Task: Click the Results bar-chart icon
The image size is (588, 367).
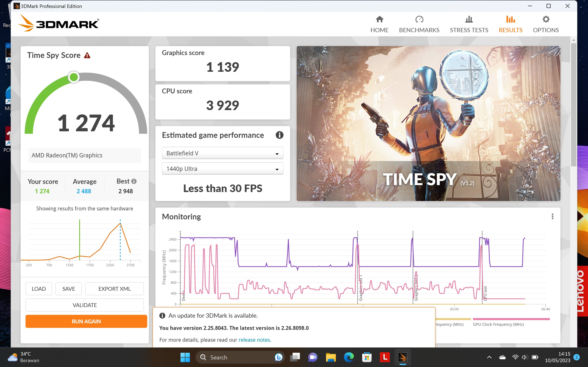Action: pos(510,19)
